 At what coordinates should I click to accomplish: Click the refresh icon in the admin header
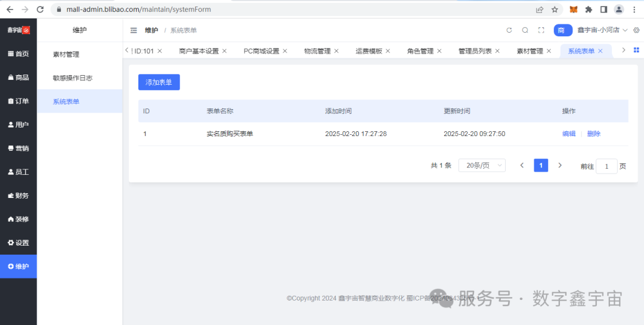[x=509, y=30]
